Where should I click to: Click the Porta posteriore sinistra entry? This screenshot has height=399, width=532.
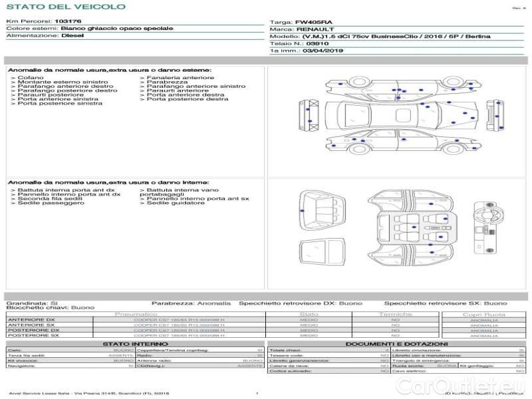[57, 103]
